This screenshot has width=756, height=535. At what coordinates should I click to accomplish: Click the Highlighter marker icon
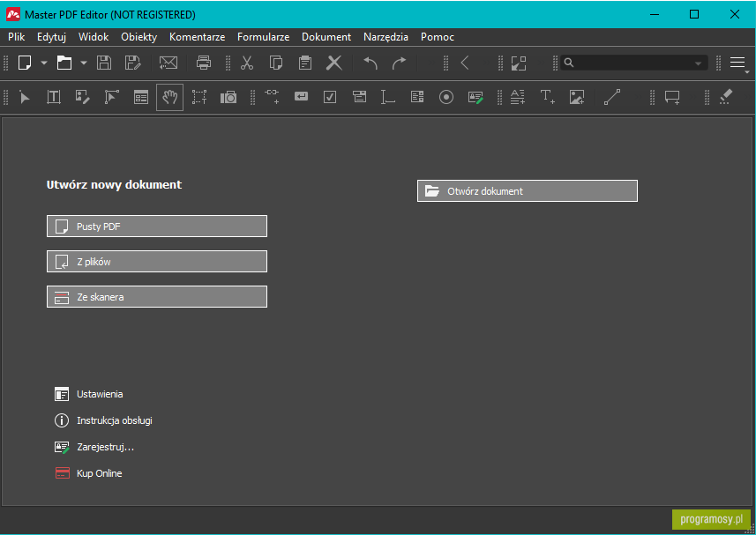click(x=726, y=97)
